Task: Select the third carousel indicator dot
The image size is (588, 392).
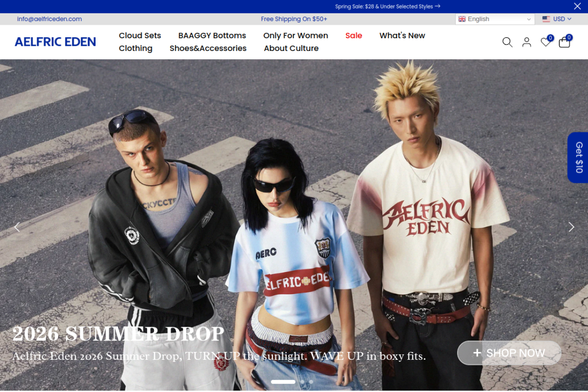Action: tap(311, 382)
